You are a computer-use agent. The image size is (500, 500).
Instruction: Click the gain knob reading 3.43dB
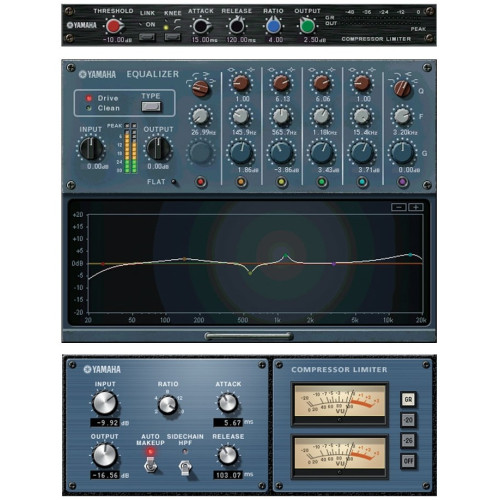tap(322, 153)
